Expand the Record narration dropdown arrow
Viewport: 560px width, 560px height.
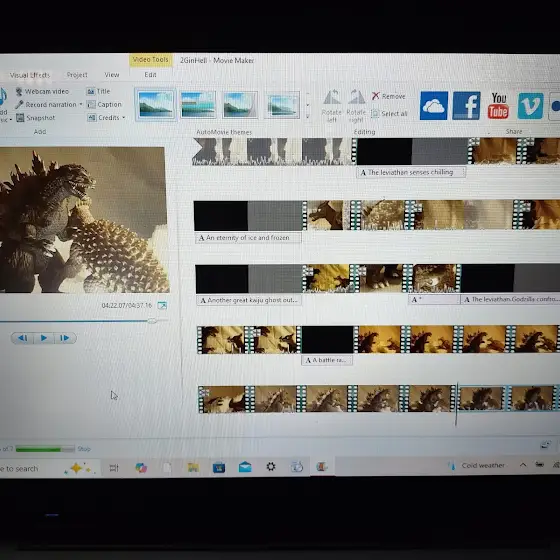[81, 104]
